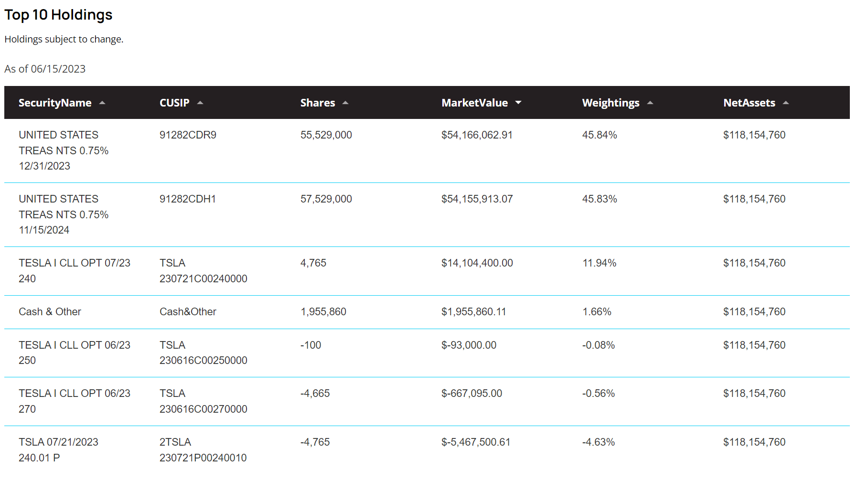Select the Top 10 Holdings heading
The height and width of the screenshot is (481, 868).
58,15
